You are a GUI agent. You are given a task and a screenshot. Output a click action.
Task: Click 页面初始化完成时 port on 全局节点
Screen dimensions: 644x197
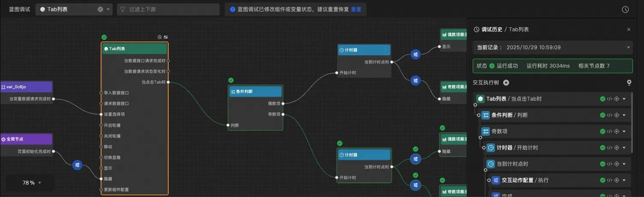coord(54,152)
